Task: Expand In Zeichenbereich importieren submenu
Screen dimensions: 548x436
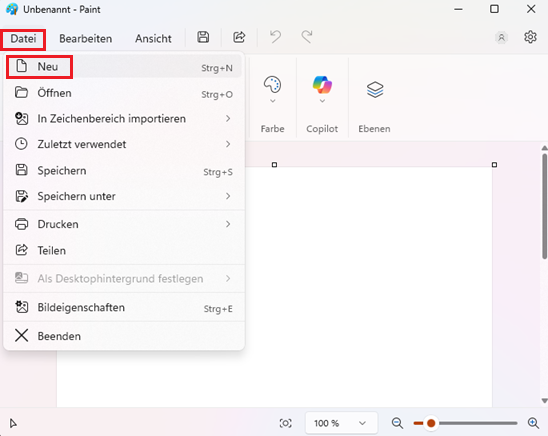Action: coord(124,119)
